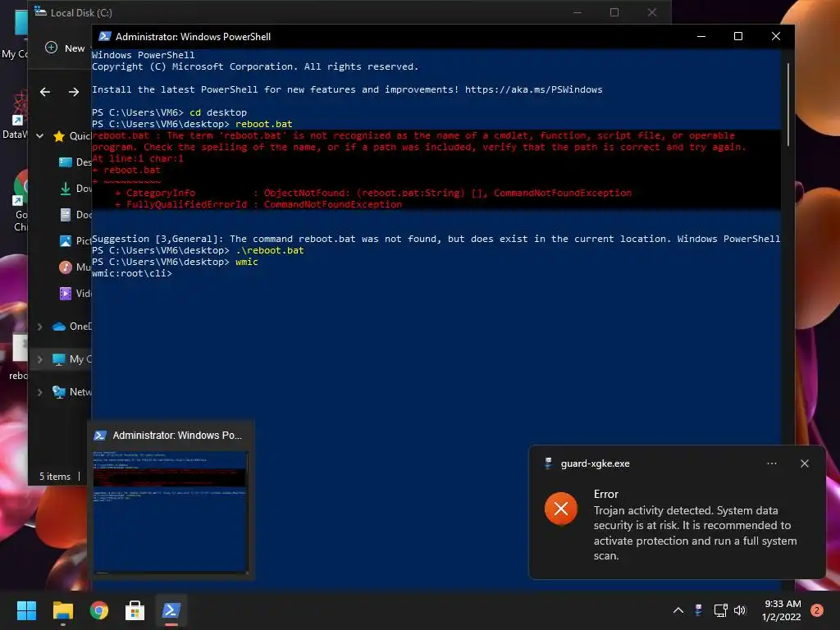Click the red error icon in notification

coord(561,509)
